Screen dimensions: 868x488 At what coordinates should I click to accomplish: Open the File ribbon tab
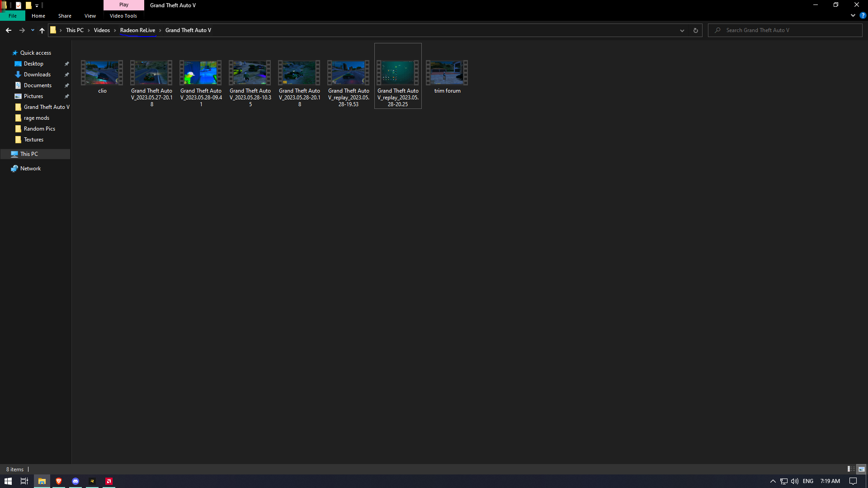click(13, 16)
